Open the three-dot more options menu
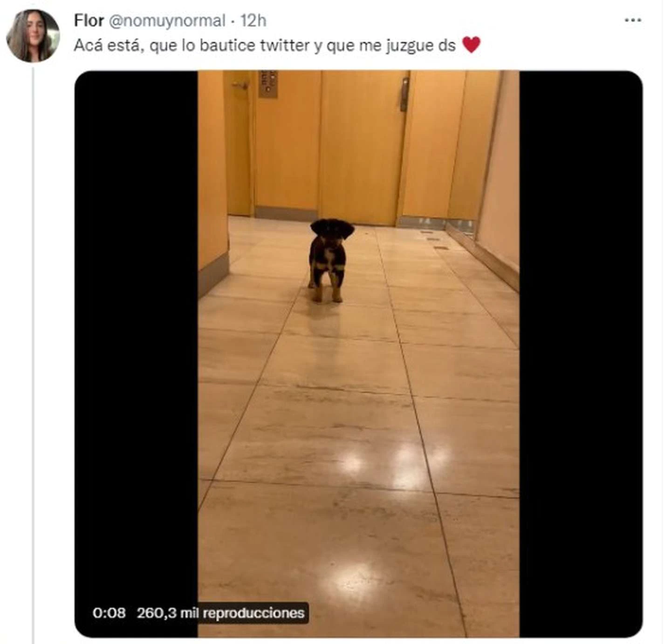Image resolution: width=671 pixels, height=644 pixels. pos(632,20)
